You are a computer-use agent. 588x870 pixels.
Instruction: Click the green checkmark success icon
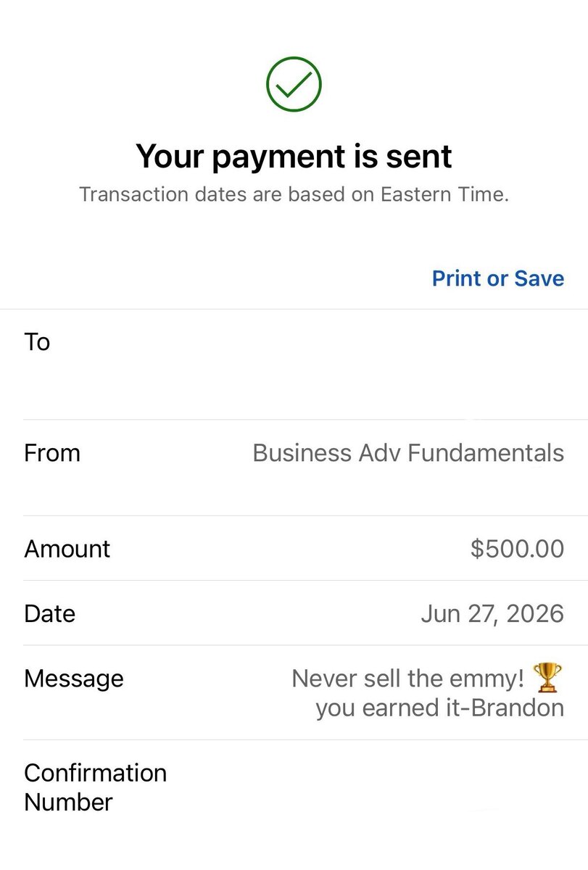pos(294,85)
